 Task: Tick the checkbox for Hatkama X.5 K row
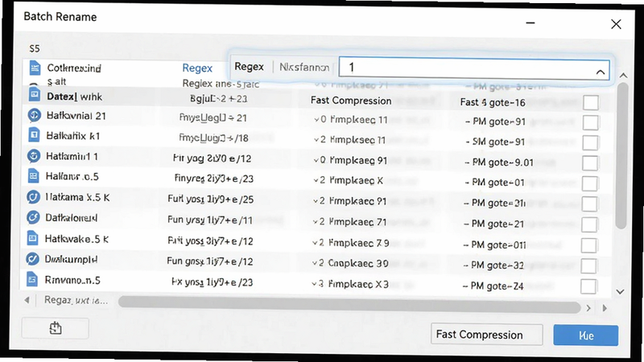click(590, 204)
